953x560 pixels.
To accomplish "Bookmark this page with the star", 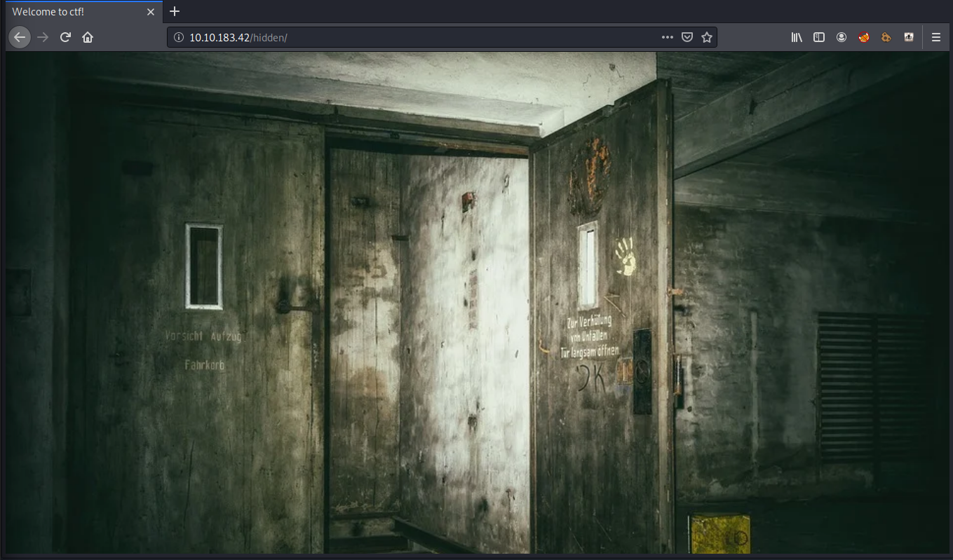I will [x=707, y=37].
